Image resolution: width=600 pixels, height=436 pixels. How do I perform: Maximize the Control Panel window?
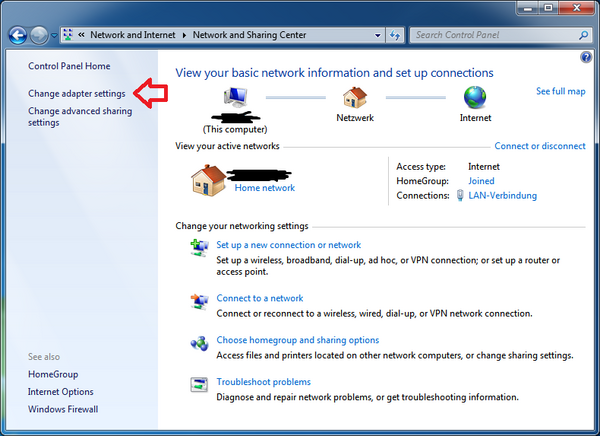pos(548,8)
